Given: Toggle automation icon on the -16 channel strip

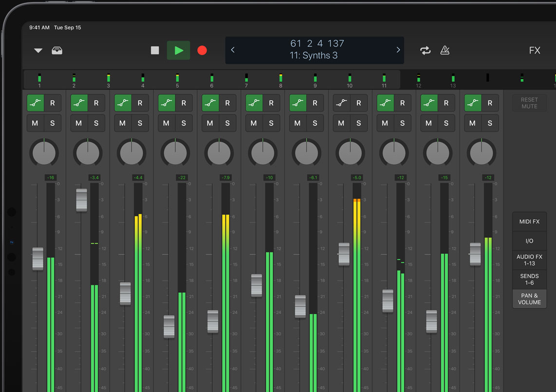Looking at the screenshot, I should tap(36, 103).
